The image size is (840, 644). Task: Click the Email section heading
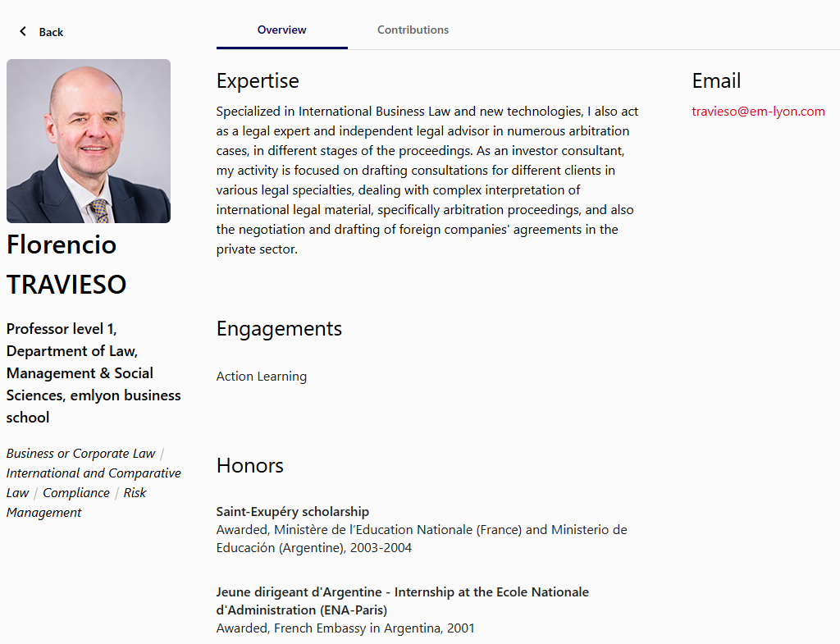click(x=716, y=81)
